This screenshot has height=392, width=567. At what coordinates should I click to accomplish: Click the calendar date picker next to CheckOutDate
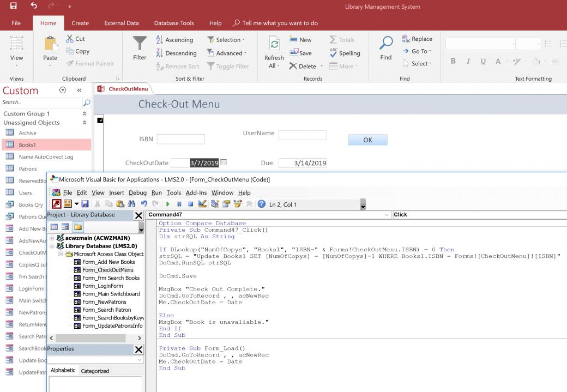click(224, 162)
